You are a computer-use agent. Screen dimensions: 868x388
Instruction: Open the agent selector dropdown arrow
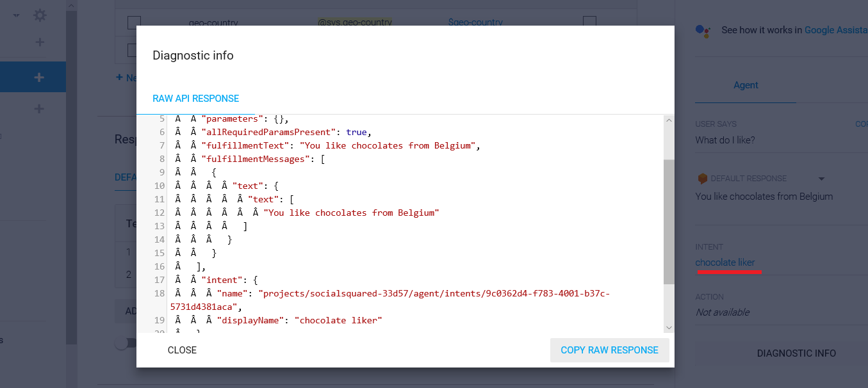[x=16, y=15]
